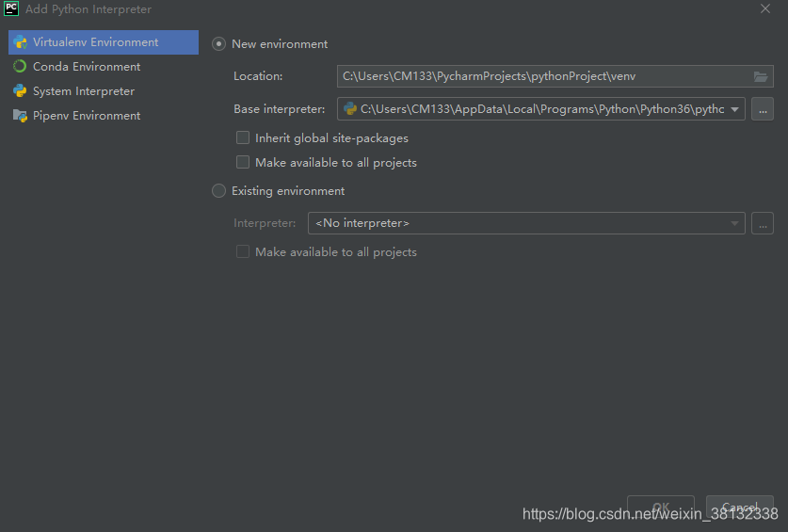The width and height of the screenshot is (788, 532).
Task: Select Virtualenv Environment in sidebar
Action: click(x=104, y=42)
